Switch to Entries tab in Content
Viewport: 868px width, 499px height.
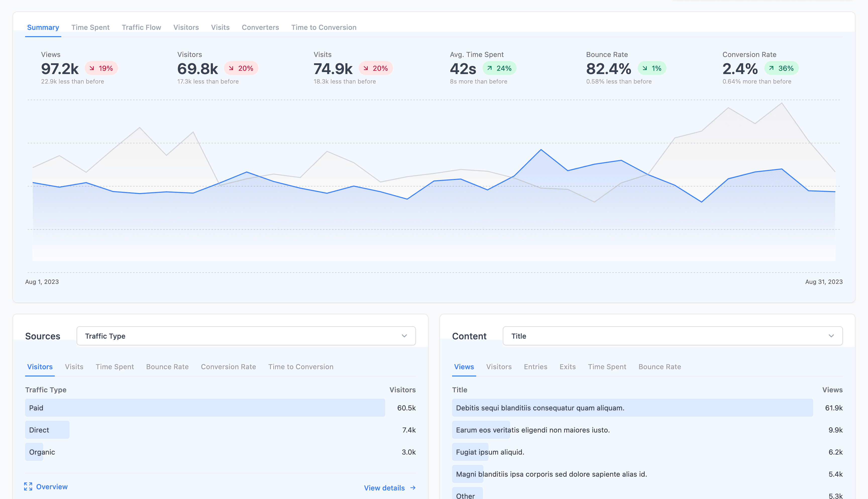(535, 367)
